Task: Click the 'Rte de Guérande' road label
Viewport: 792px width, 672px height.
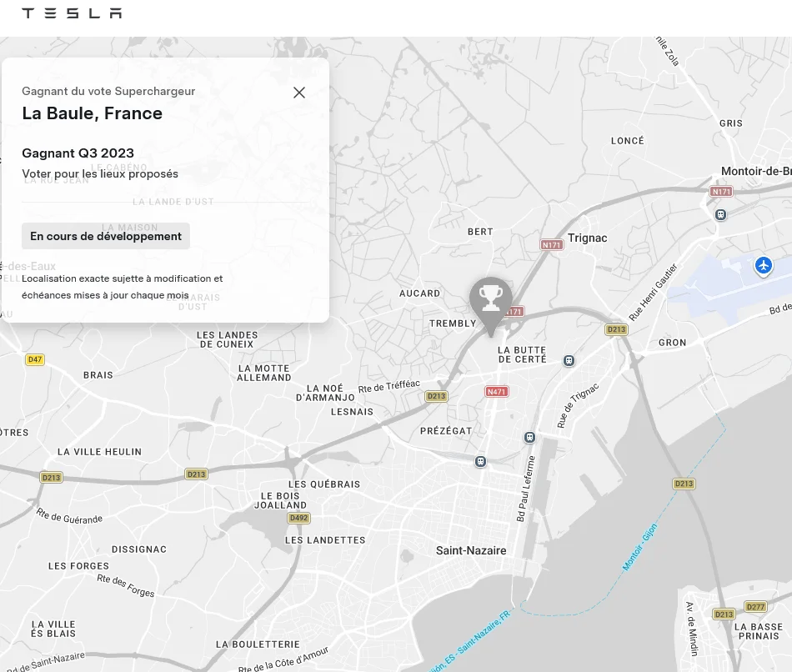Action: click(69, 516)
